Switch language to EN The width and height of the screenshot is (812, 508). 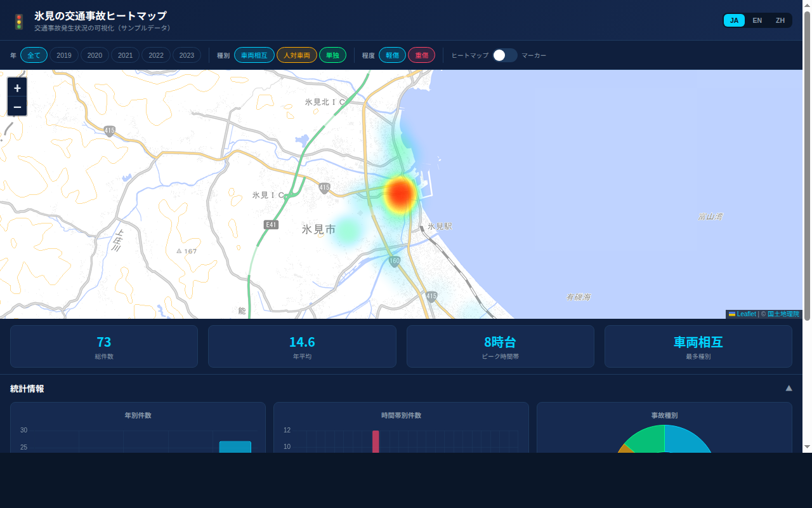tap(757, 20)
